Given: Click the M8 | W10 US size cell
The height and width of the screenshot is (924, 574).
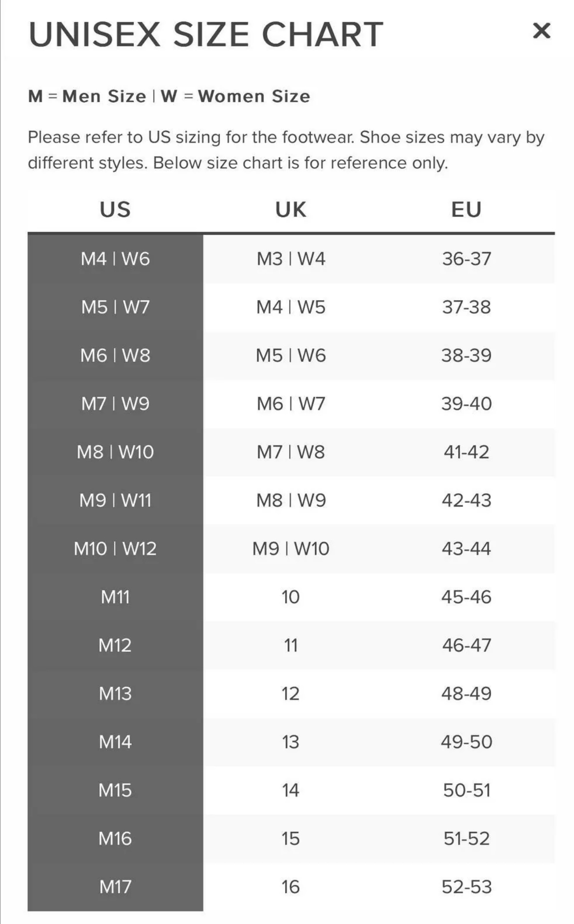Looking at the screenshot, I should coord(115,452).
